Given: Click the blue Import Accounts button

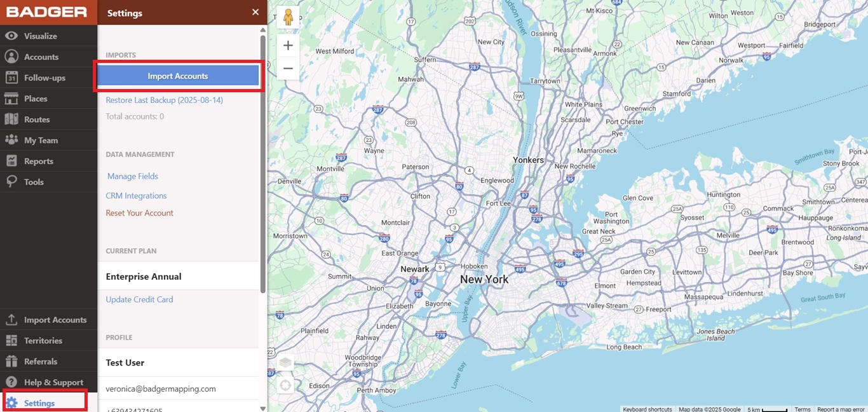Looking at the screenshot, I should (178, 76).
